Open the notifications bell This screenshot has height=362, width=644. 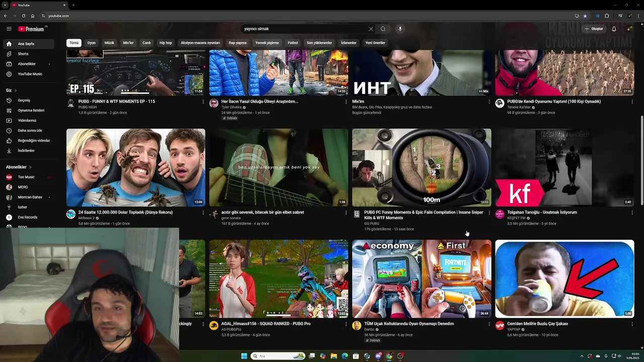(614, 29)
